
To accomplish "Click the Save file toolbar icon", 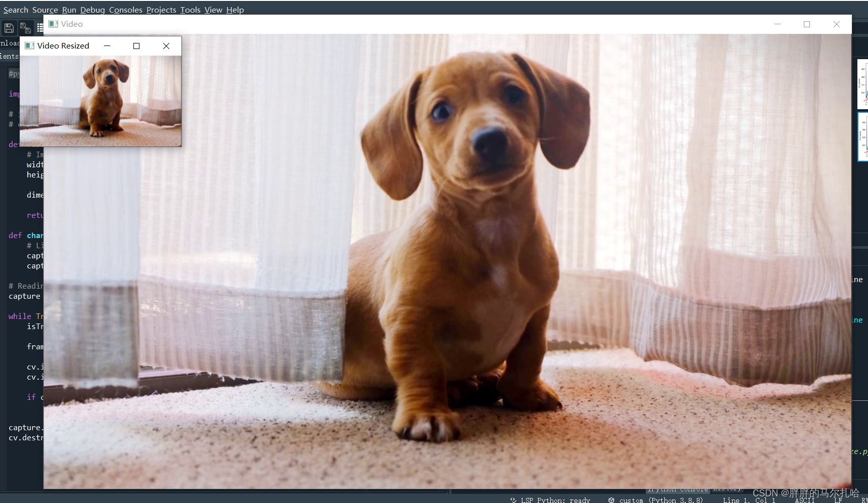I will pyautogui.click(x=9, y=28).
